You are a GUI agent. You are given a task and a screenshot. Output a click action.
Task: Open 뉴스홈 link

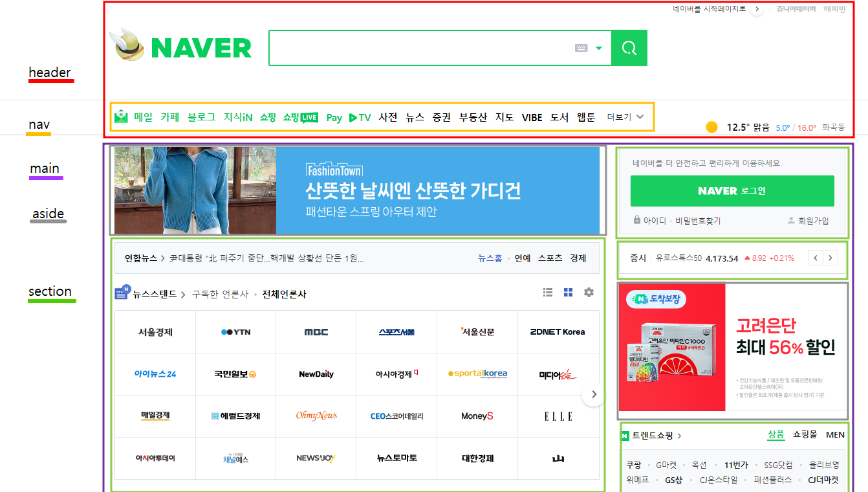(490, 258)
